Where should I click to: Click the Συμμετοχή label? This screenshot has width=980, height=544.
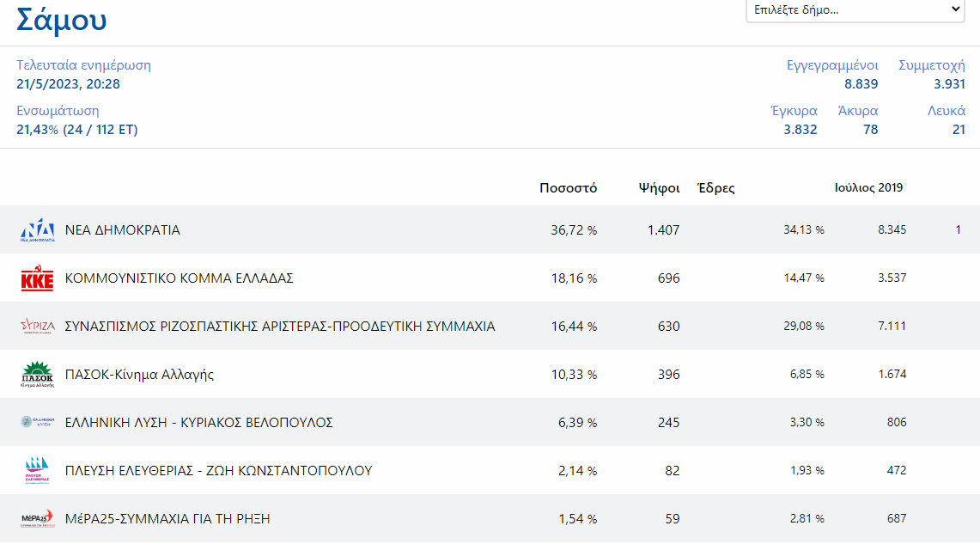click(932, 65)
